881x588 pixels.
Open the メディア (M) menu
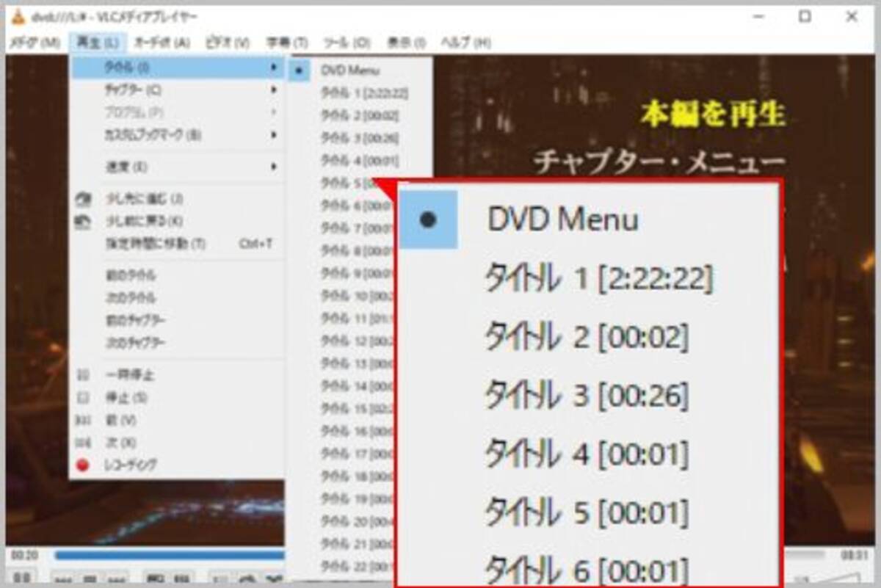(x=35, y=43)
